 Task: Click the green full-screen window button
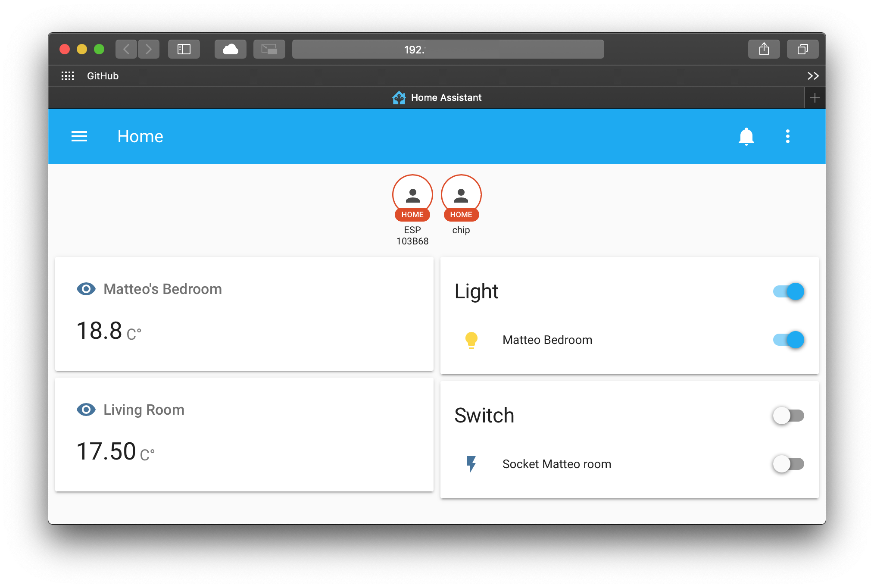pyautogui.click(x=99, y=49)
